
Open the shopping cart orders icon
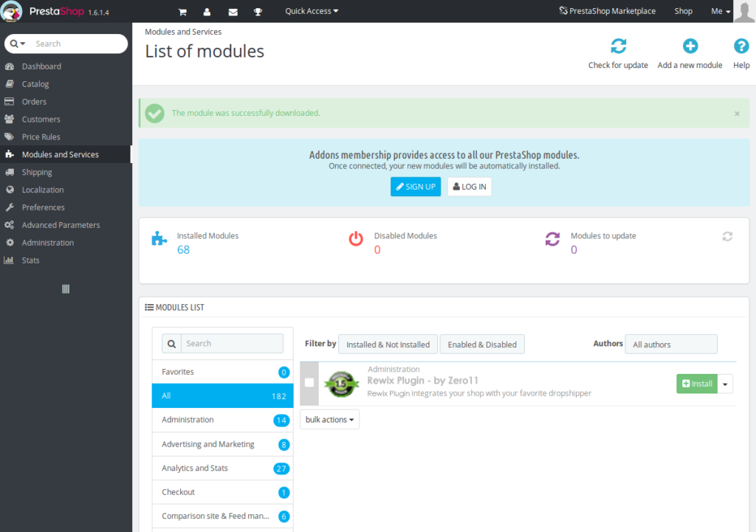182,12
